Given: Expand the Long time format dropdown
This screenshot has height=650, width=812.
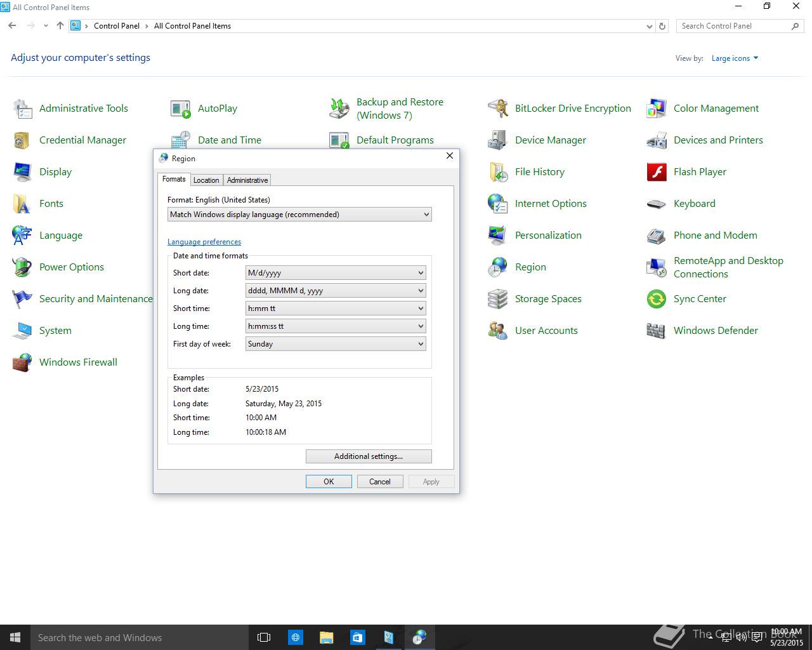Looking at the screenshot, I should pos(336,326).
